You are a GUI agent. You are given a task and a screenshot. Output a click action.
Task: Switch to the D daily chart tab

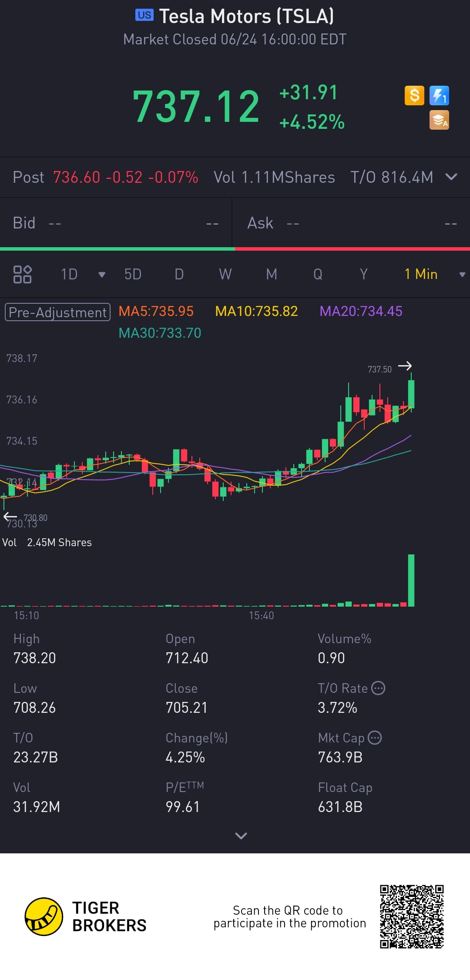[x=179, y=274]
